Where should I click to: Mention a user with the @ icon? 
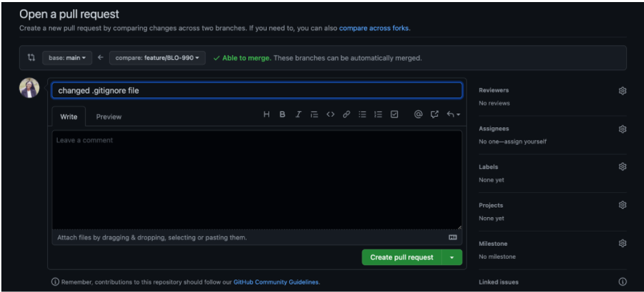418,115
